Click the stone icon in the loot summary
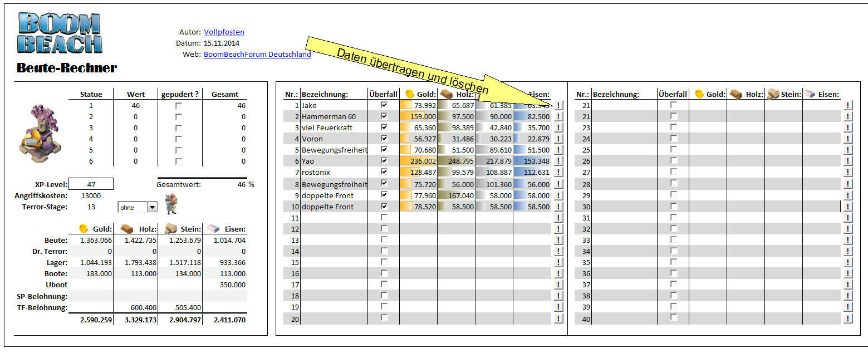Viewport: 868px width, 353px height. tap(170, 229)
